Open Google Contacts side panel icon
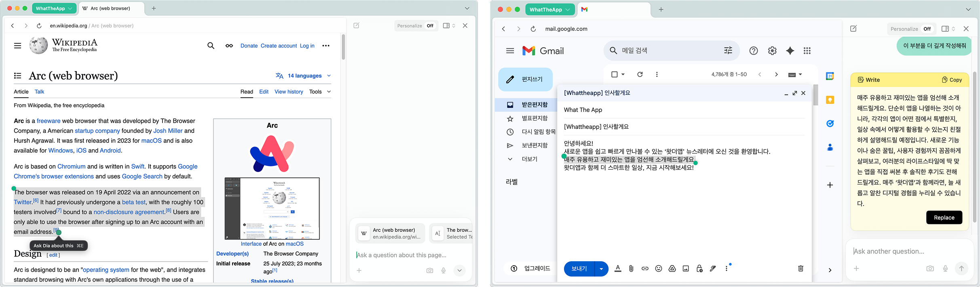 click(830, 147)
